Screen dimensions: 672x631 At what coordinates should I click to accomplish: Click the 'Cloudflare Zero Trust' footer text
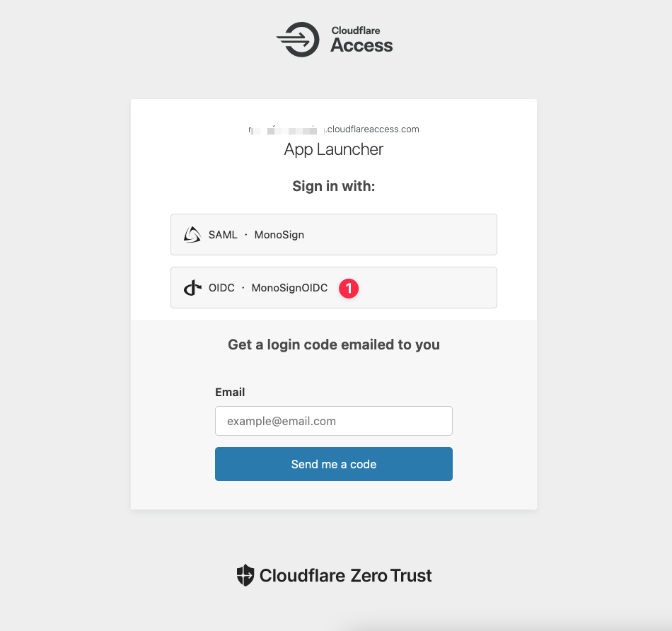[x=345, y=575]
